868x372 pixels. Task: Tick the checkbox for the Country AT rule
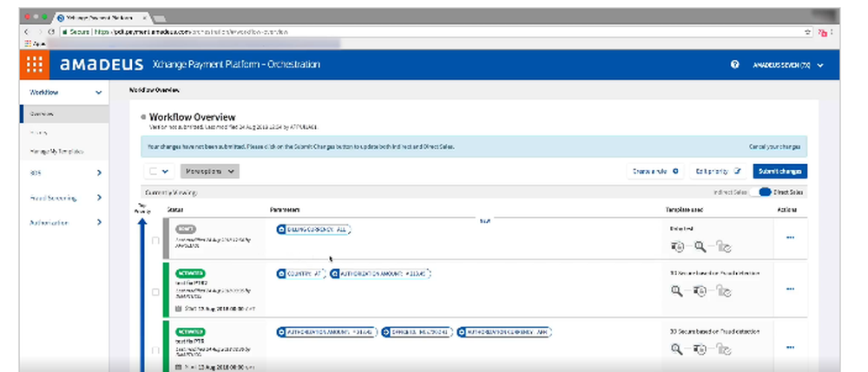point(155,292)
